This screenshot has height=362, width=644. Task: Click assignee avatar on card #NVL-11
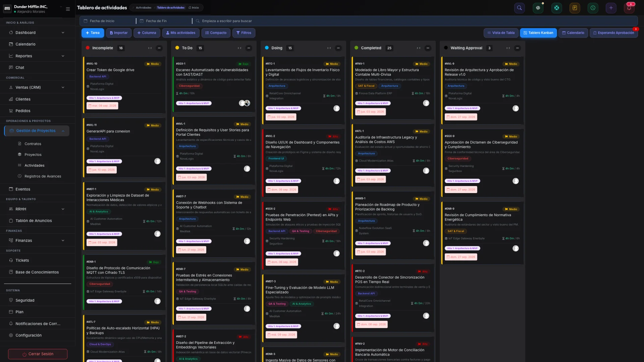pos(157,161)
